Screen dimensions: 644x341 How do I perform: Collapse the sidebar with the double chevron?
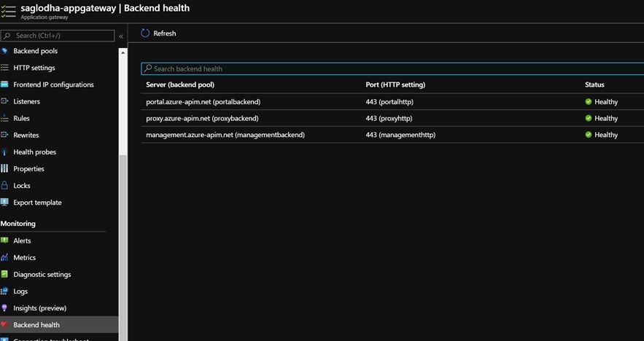[x=121, y=36]
